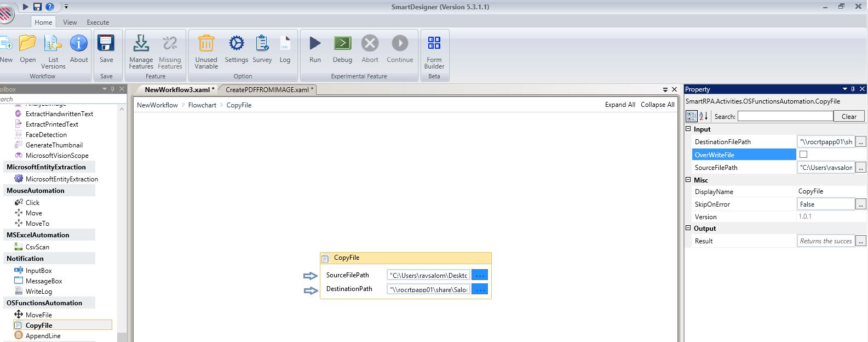The image size is (868, 342).
Task: Open expression editor for DestinationFilePath property
Action: click(860, 141)
